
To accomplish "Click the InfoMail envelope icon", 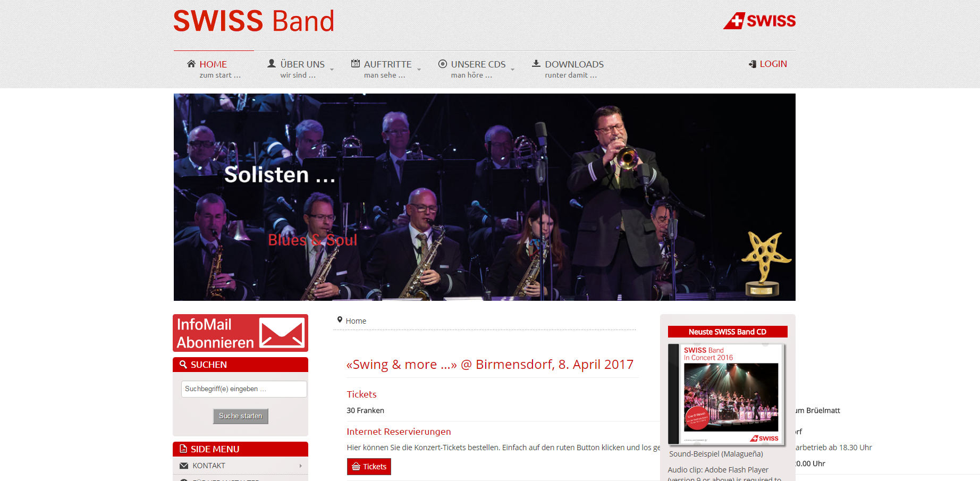I will pyautogui.click(x=282, y=333).
